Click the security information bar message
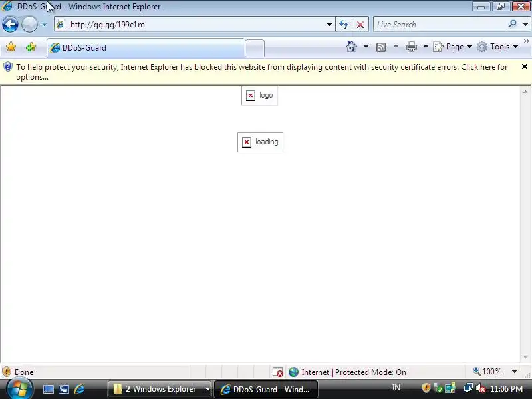 click(261, 72)
